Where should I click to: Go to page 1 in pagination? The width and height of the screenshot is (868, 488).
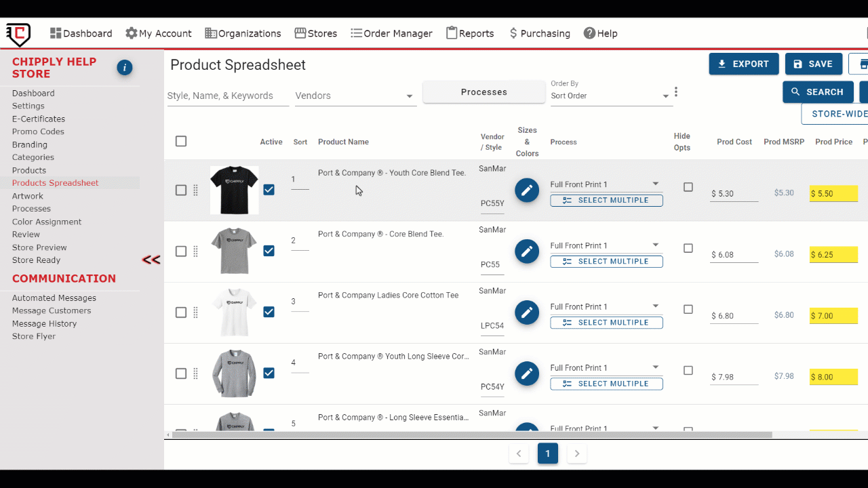pos(548,453)
